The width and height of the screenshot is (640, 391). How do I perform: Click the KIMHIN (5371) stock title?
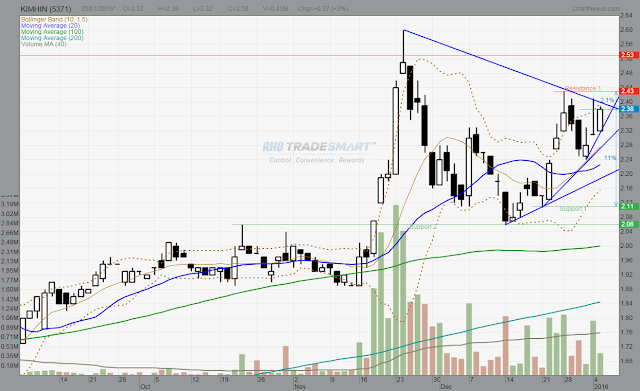pyautogui.click(x=46, y=9)
